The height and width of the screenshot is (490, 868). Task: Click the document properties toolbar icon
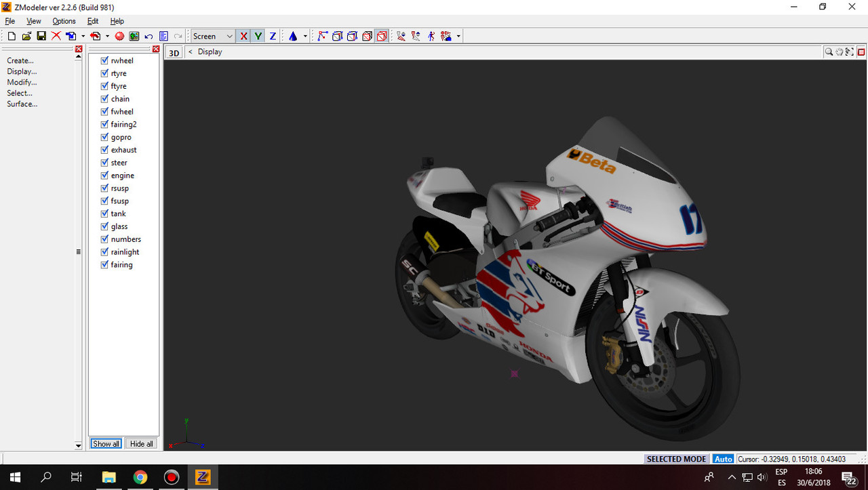pyautogui.click(x=163, y=36)
